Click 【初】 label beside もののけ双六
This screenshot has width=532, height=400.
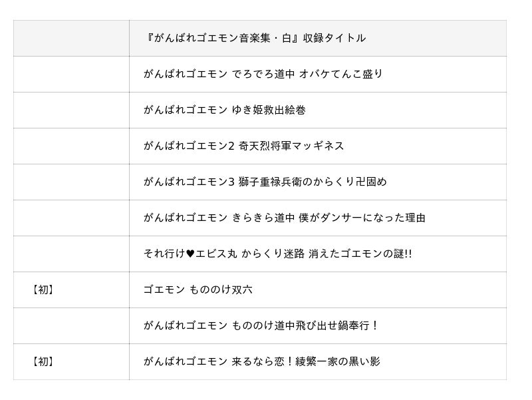coord(43,290)
